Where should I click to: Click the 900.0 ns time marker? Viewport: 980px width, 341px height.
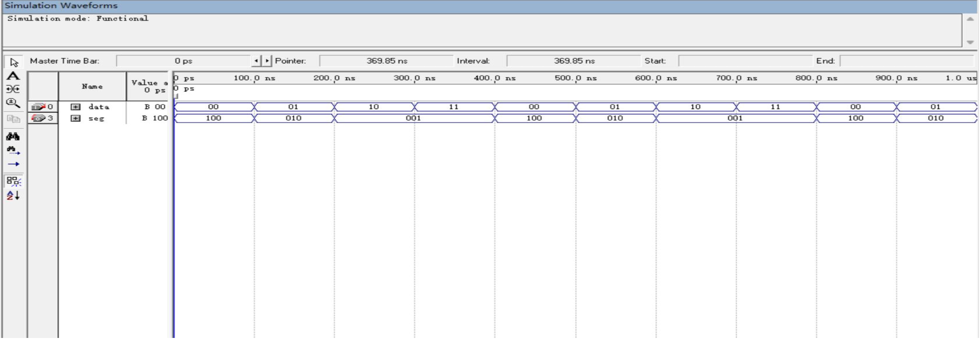(896, 78)
